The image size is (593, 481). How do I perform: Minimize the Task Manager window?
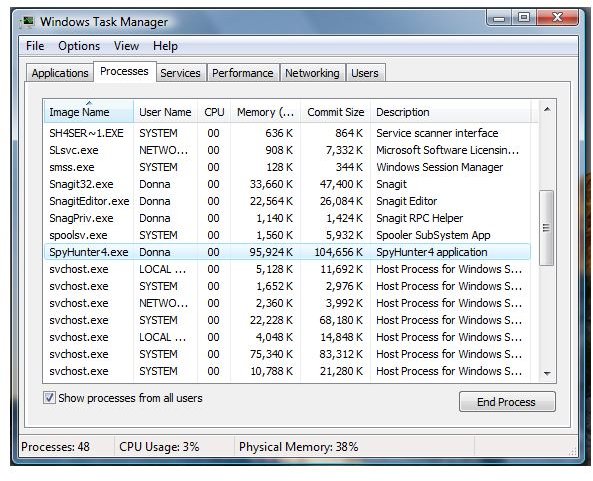pos(499,18)
